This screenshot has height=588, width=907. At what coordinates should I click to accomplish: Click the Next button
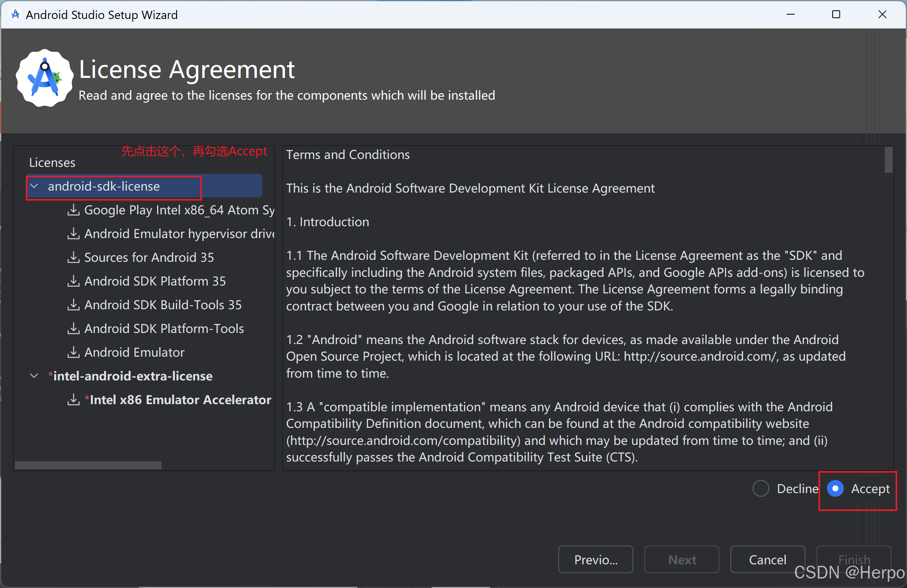[x=681, y=560]
